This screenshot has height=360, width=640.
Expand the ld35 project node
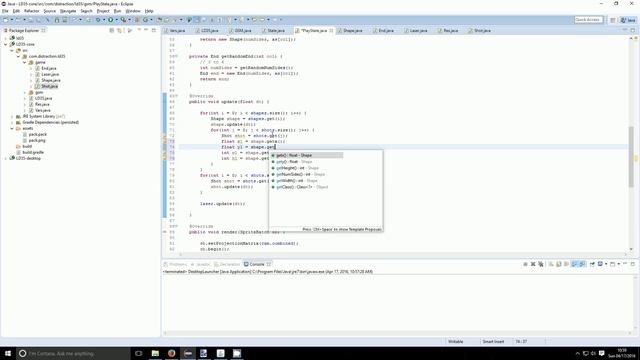[6, 38]
